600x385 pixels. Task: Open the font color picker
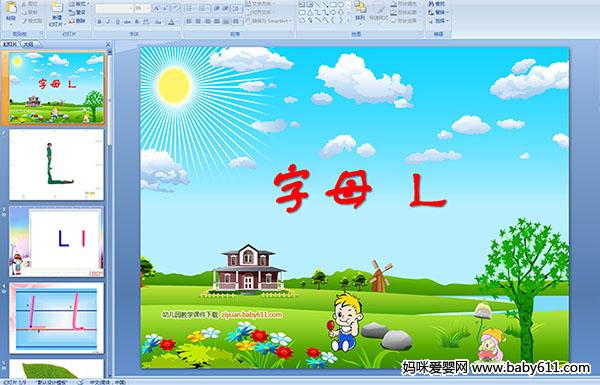(171, 22)
